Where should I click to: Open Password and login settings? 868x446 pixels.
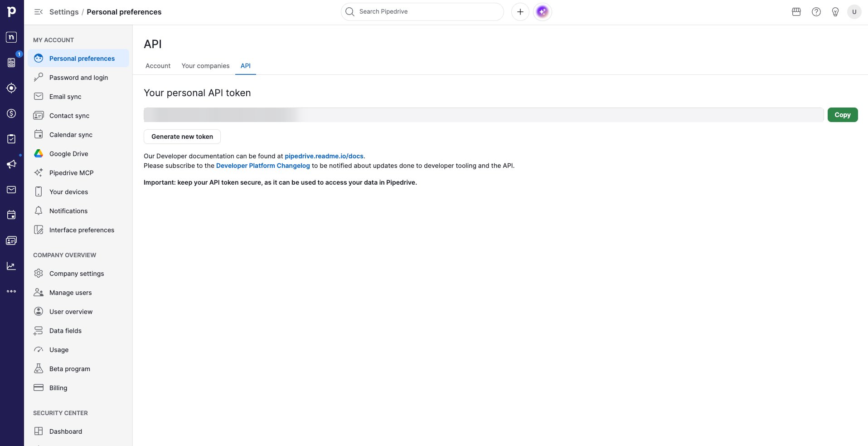pos(78,78)
